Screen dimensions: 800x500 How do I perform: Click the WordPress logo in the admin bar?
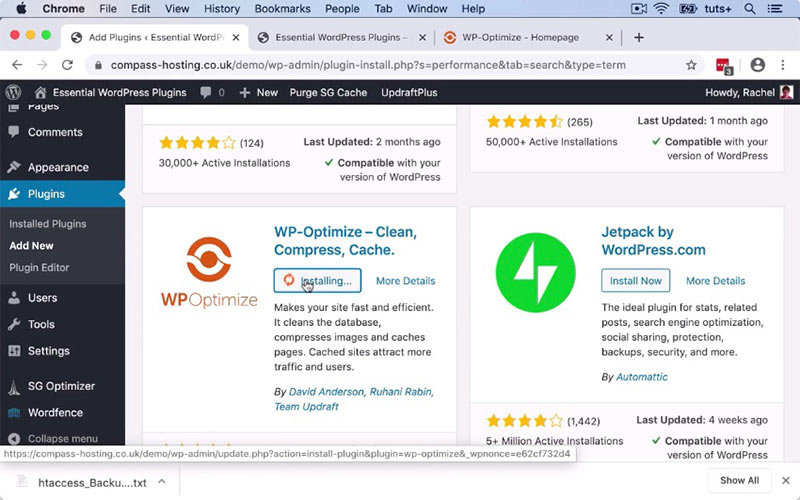(14, 92)
